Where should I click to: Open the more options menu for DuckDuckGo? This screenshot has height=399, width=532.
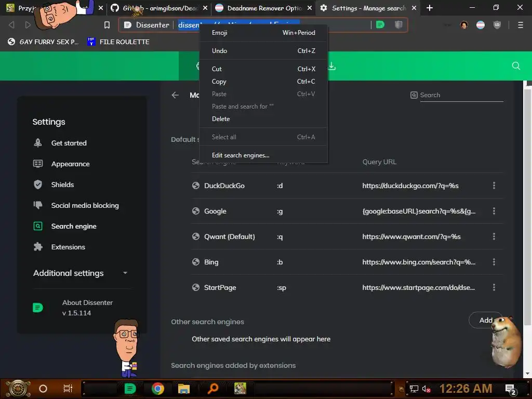pos(494,185)
